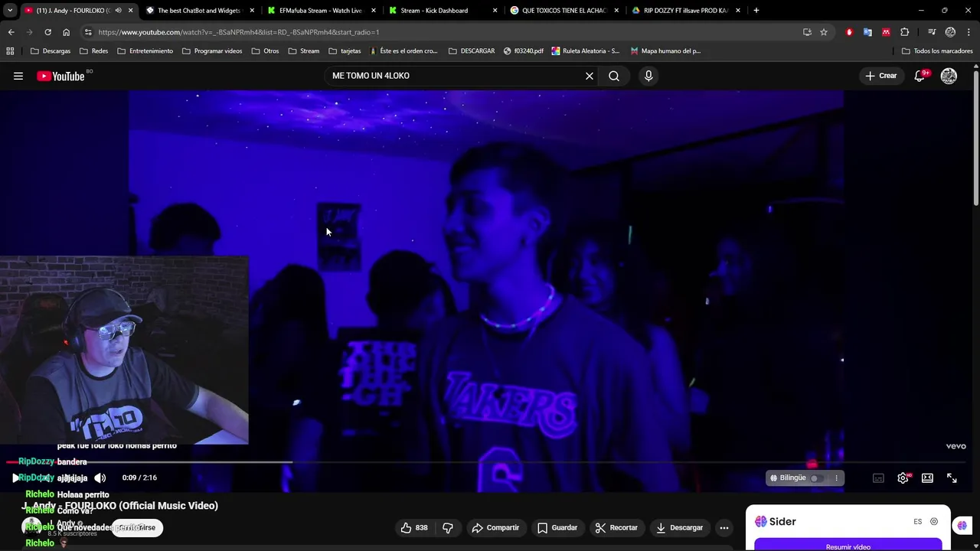Open the Descargas bookmark folder
The width and height of the screenshot is (980, 551).
51,51
